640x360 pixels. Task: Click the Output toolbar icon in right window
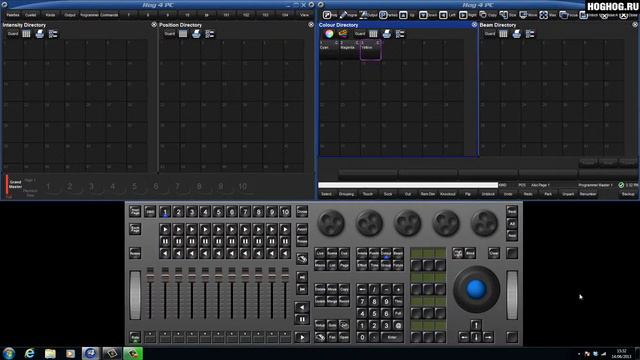(x=363, y=15)
